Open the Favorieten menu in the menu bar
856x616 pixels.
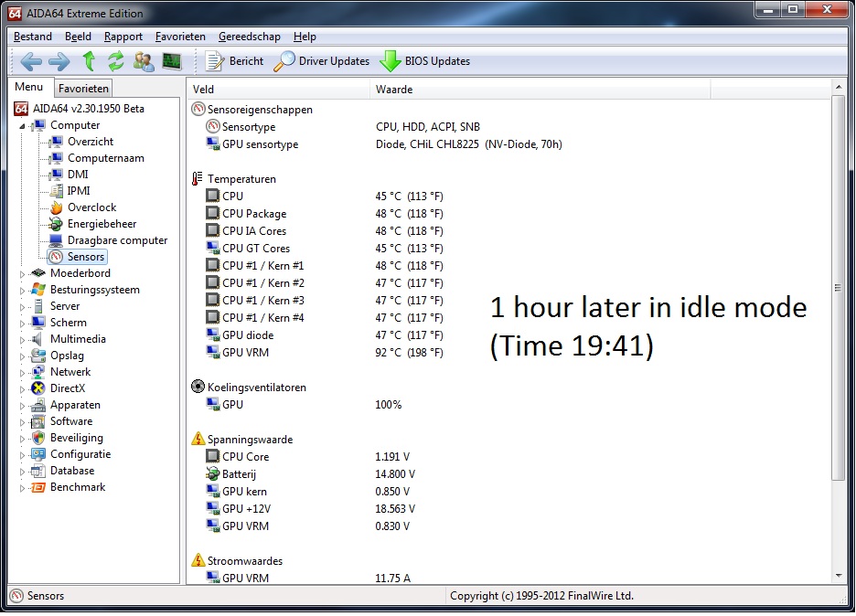click(x=180, y=37)
